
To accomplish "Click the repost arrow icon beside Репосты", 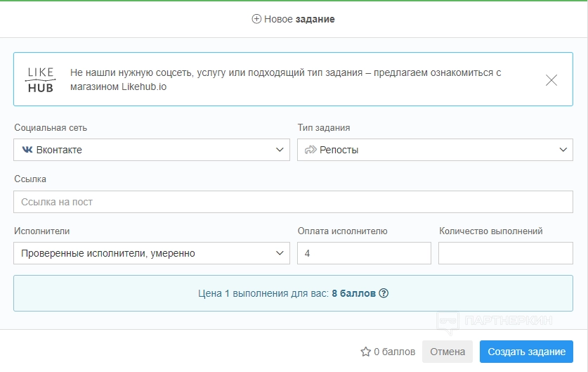I will pyautogui.click(x=311, y=150).
